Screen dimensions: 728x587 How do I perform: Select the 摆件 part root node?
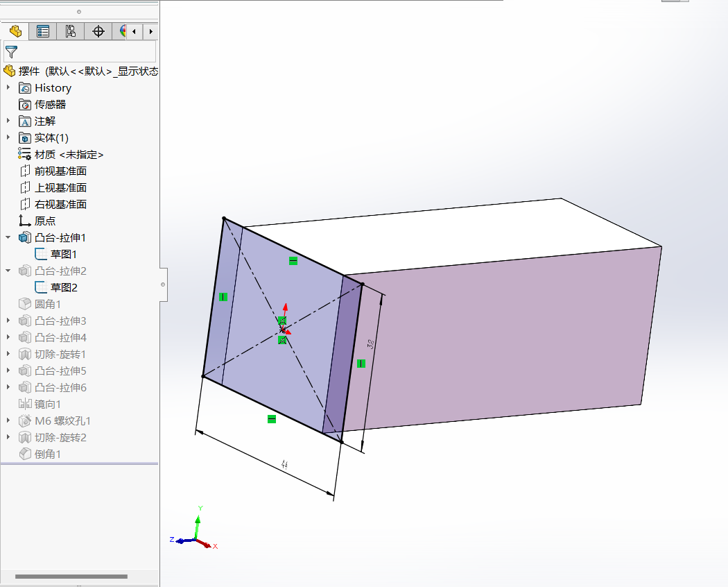81,71
